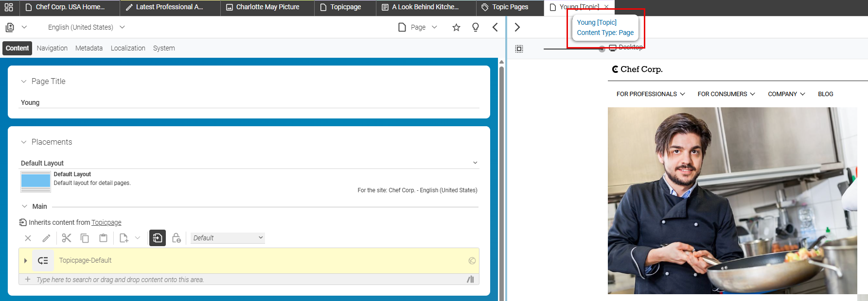Open the Default view type combo box
The width and height of the screenshot is (868, 301).
click(227, 238)
